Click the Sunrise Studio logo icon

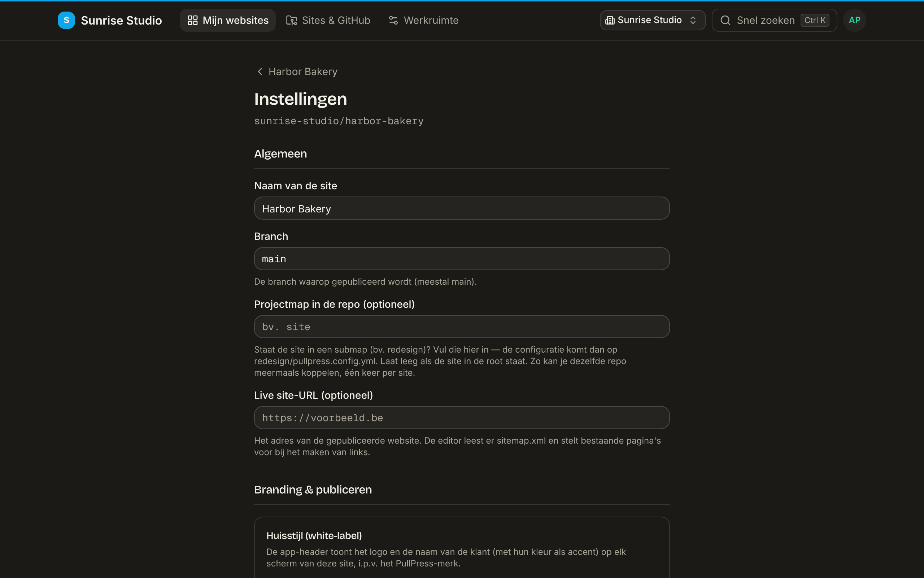point(66,20)
